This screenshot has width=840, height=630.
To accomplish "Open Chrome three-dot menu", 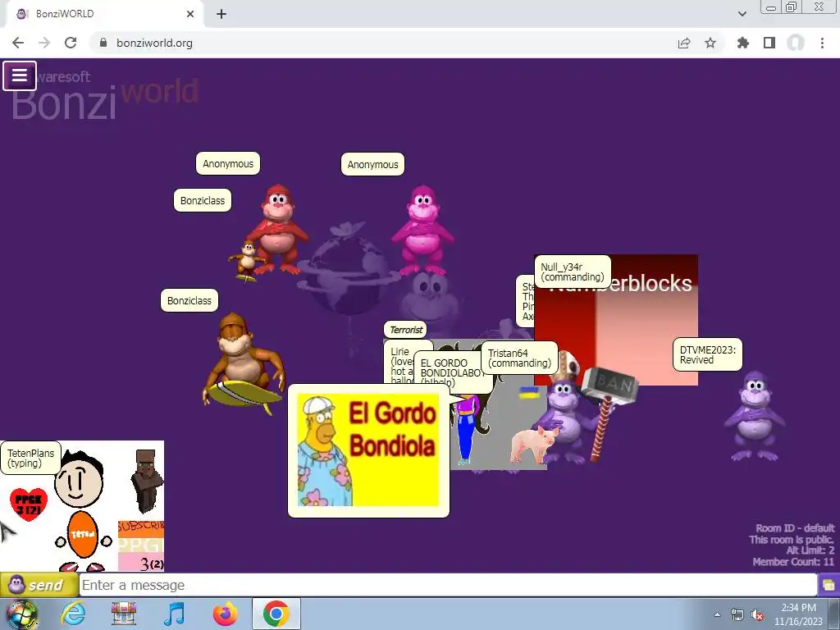I will [822, 43].
